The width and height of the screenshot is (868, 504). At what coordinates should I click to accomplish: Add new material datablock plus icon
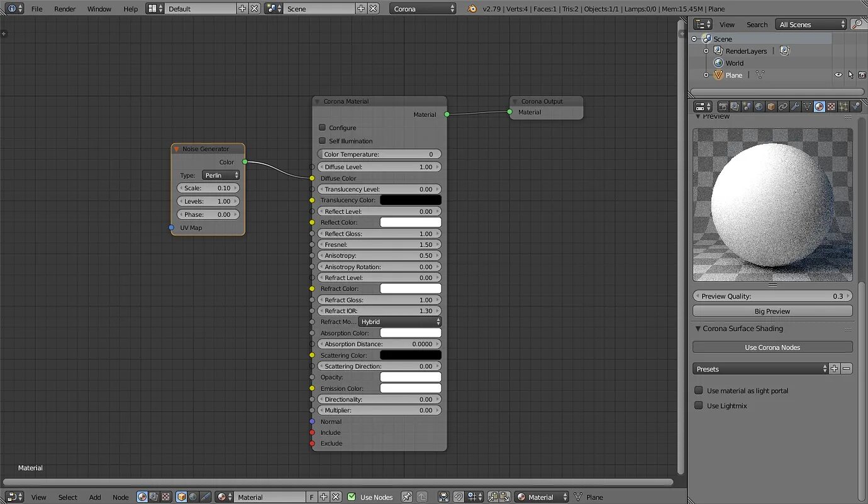click(324, 497)
